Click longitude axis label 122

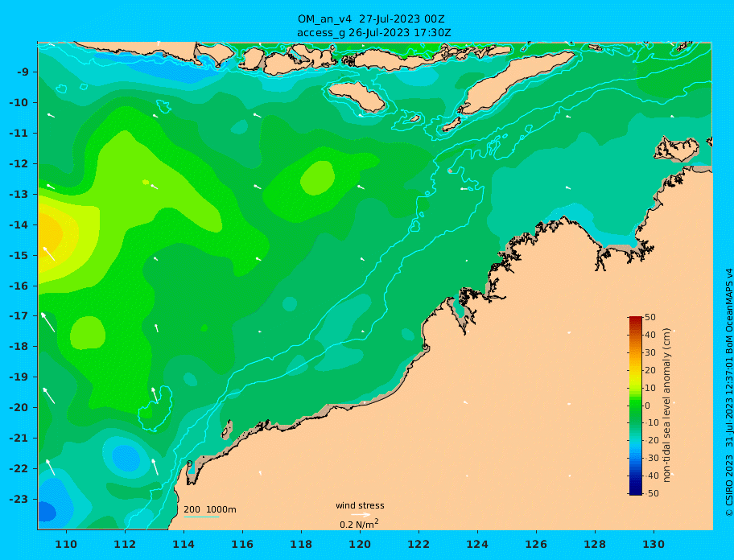419,544
